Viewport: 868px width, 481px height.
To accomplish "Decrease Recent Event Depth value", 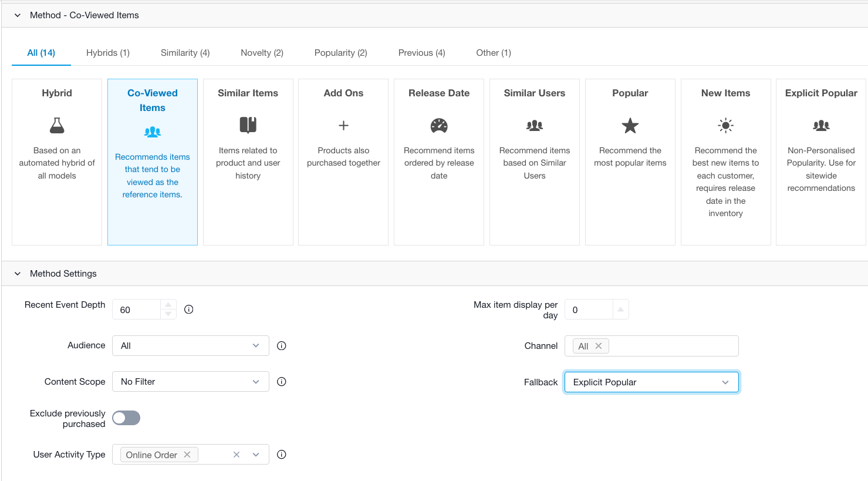I will (x=168, y=314).
